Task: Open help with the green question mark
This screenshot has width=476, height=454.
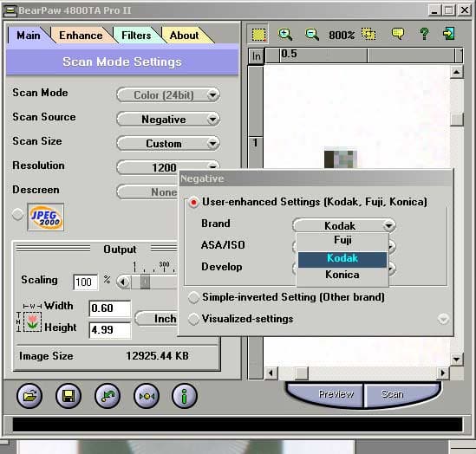Action: (x=424, y=34)
